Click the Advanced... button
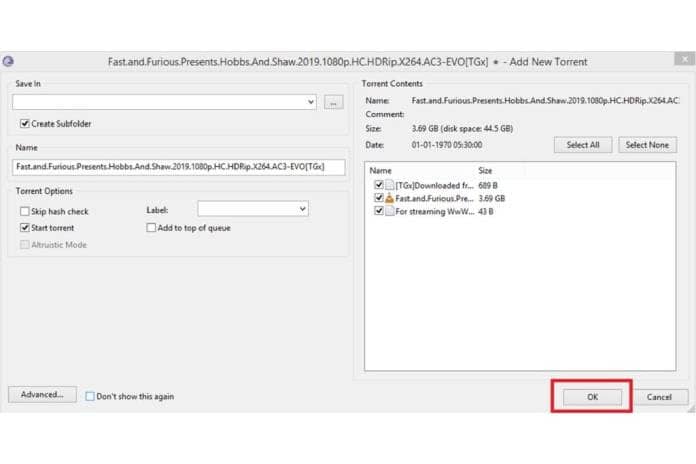This screenshot has height=464, width=696. [42, 395]
